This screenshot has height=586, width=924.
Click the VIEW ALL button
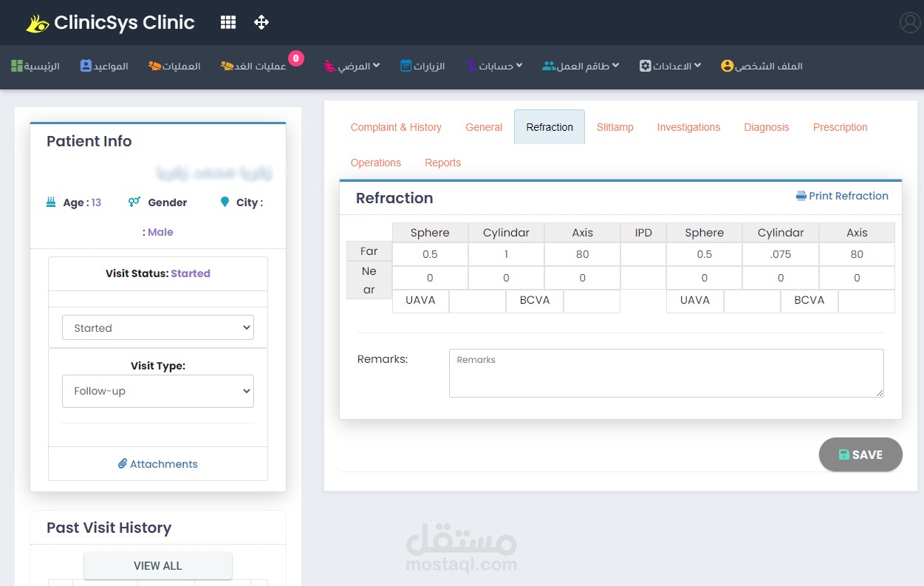(x=158, y=566)
